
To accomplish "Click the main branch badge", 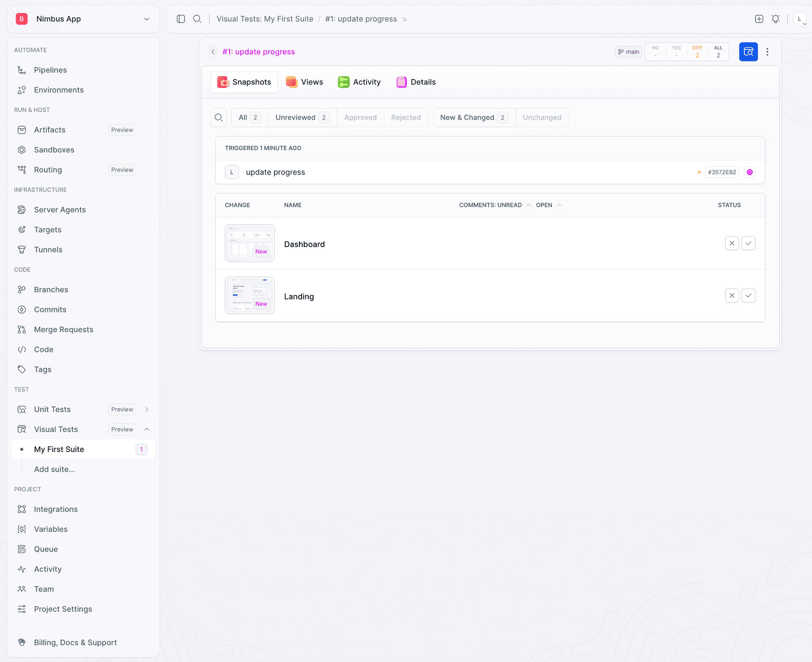I will (x=628, y=52).
